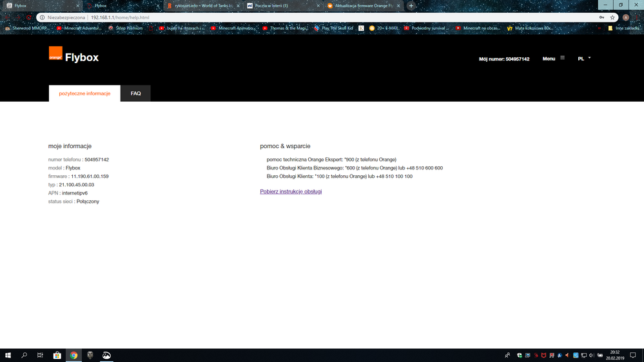The height and width of the screenshot is (362, 644).
Task: Switch to Poczta w Interii browser tab
Action: 280,6
